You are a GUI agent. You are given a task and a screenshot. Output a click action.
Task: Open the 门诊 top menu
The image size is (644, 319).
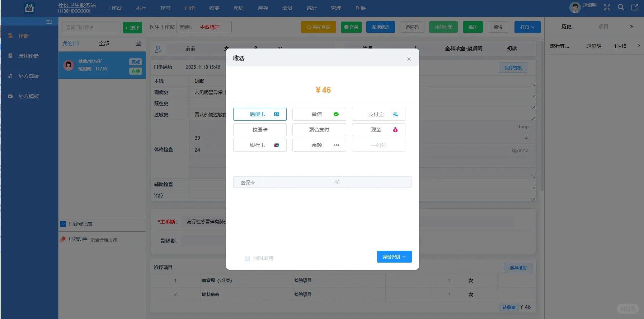[x=190, y=8]
